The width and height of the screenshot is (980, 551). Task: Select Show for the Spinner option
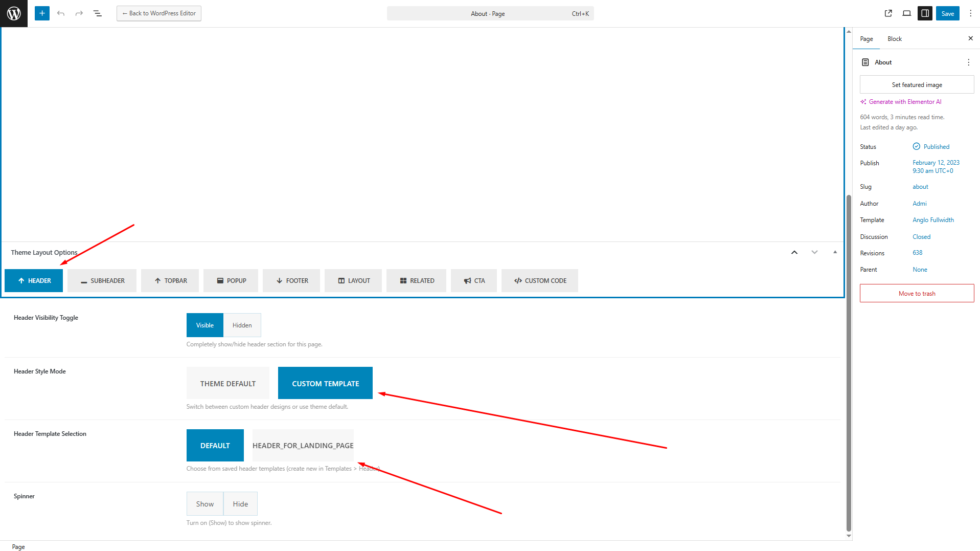(x=204, y=504)
